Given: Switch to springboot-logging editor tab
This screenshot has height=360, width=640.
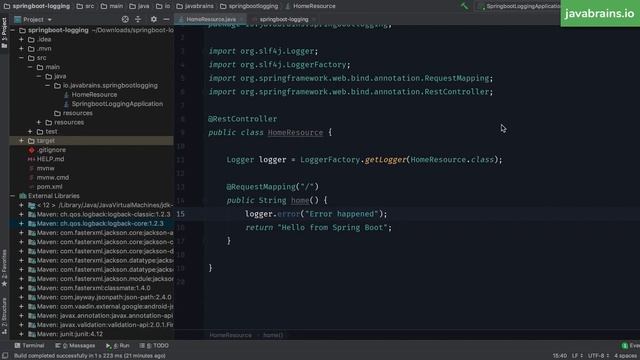Looking at the screenshot, I should coord(284,19).
